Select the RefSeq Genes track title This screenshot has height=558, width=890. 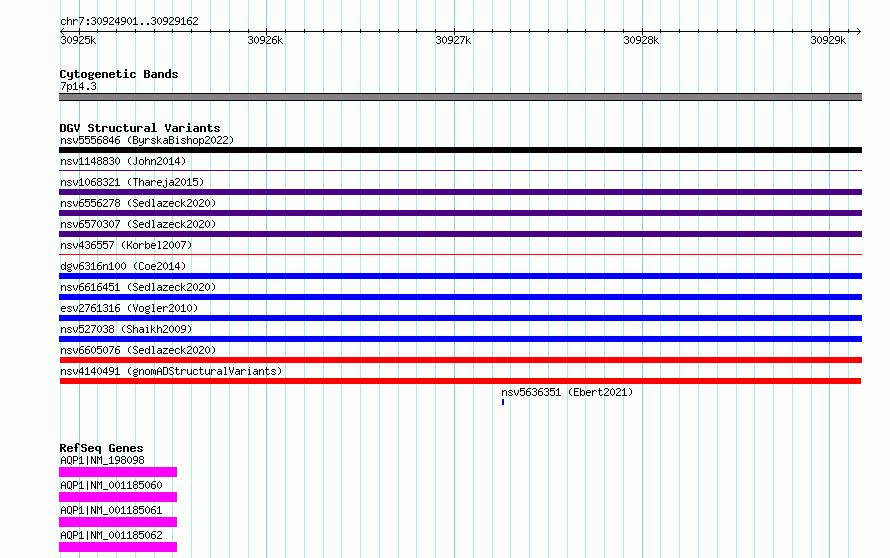(x=101, y=448)
